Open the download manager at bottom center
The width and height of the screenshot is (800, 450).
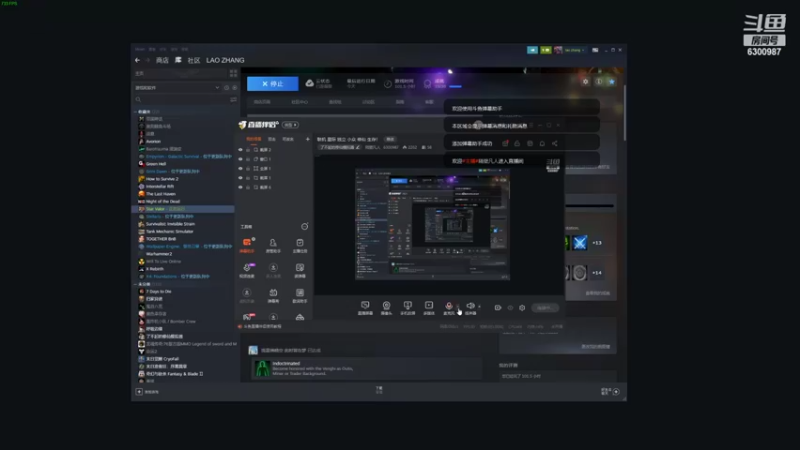tap(379, 390)
